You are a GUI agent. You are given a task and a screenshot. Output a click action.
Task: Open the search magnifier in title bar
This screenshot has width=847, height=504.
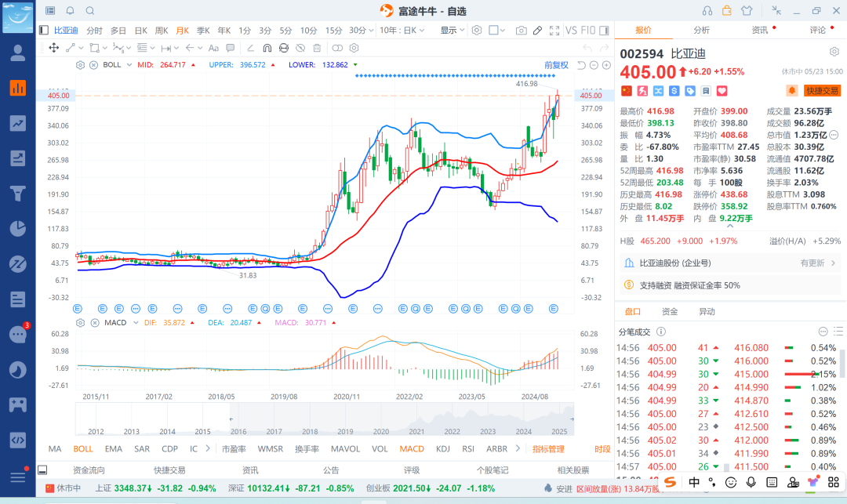click(x=90, y=11)
